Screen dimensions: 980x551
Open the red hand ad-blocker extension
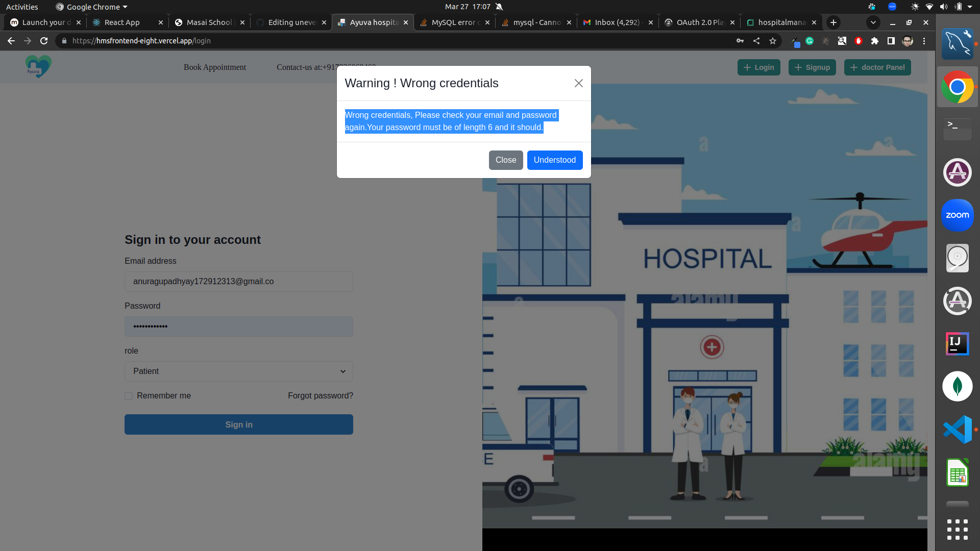[x=859, y=41]
